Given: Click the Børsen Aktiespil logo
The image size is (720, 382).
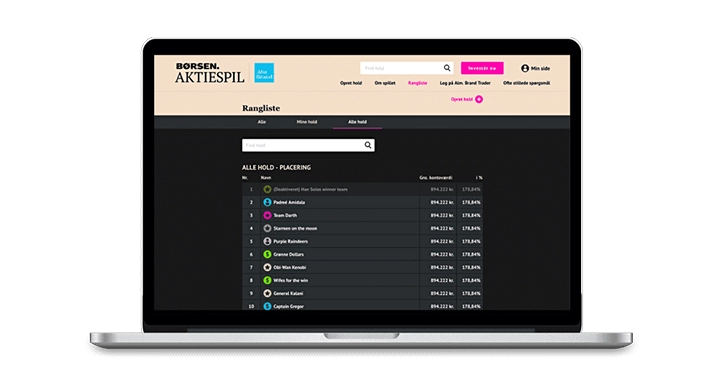Looking at the screenshot, I should click(209, 73).
